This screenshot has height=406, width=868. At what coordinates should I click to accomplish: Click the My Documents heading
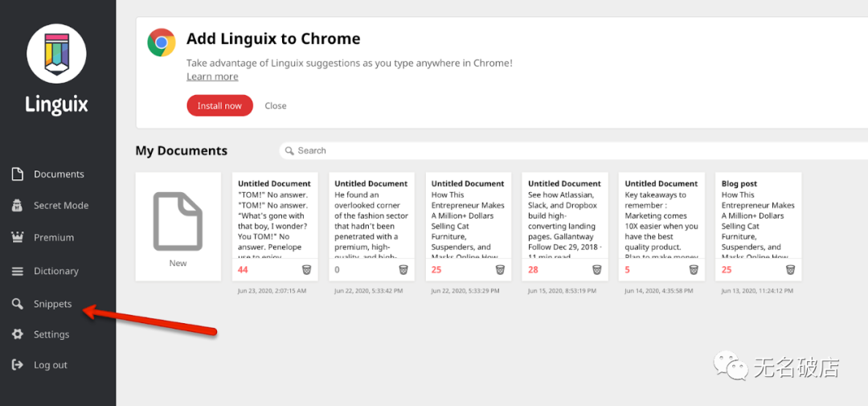(x=182, y=150)
